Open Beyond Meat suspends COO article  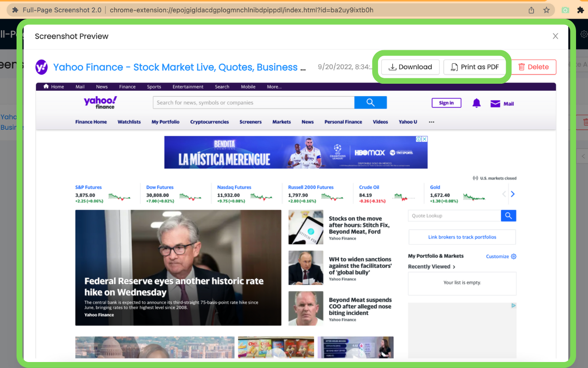coord(360,306)
